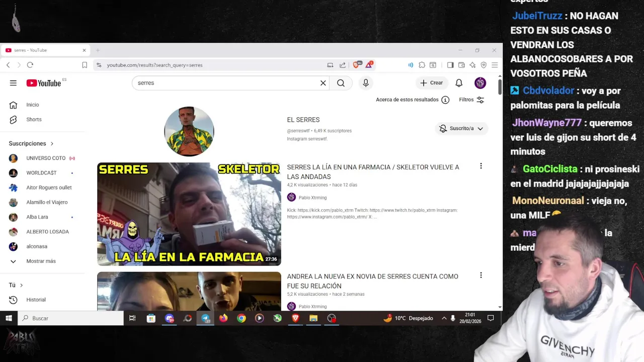Play the ANDREA video thumbnail
The width and height of the screenshot is (644, 362).
(x=189, y=291)
